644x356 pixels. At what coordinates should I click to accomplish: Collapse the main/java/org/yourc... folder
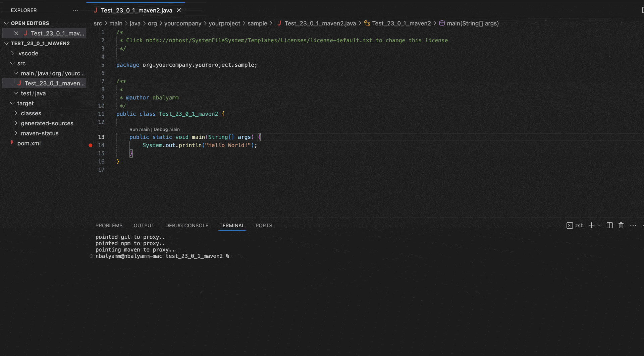pos(16,73)
